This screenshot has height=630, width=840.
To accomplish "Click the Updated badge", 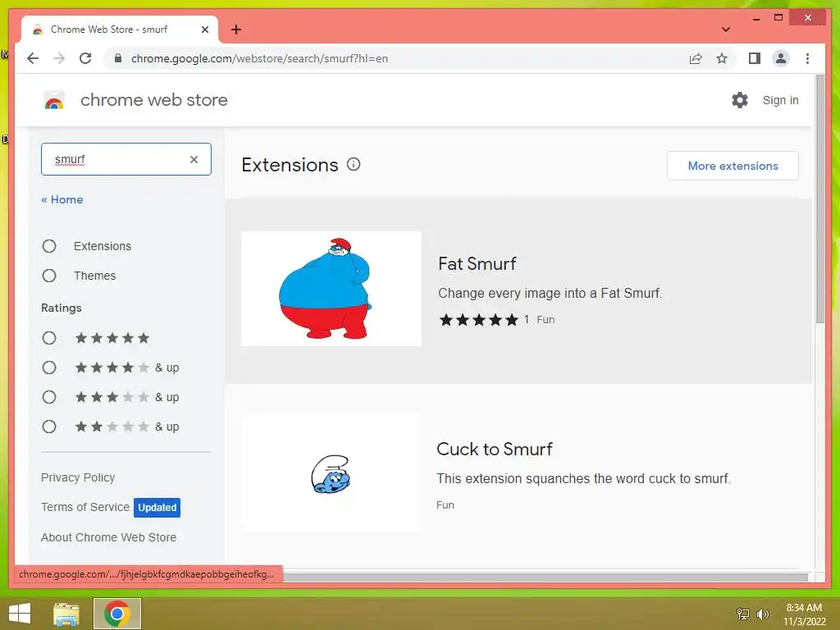I will (x=157, y=507).
